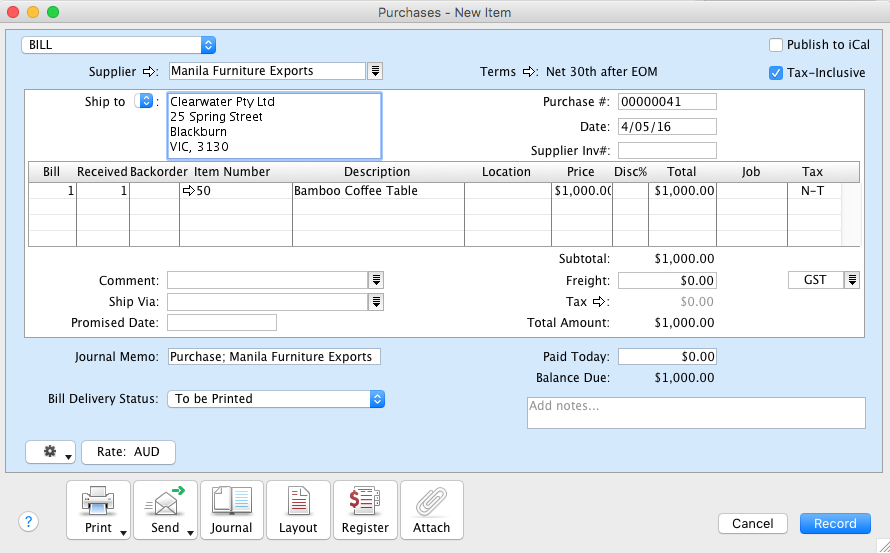This screenshot has width=890, height=553.
Task: Click the Send envelope icon
Action: pyautogui.click(x=165, y=509)
